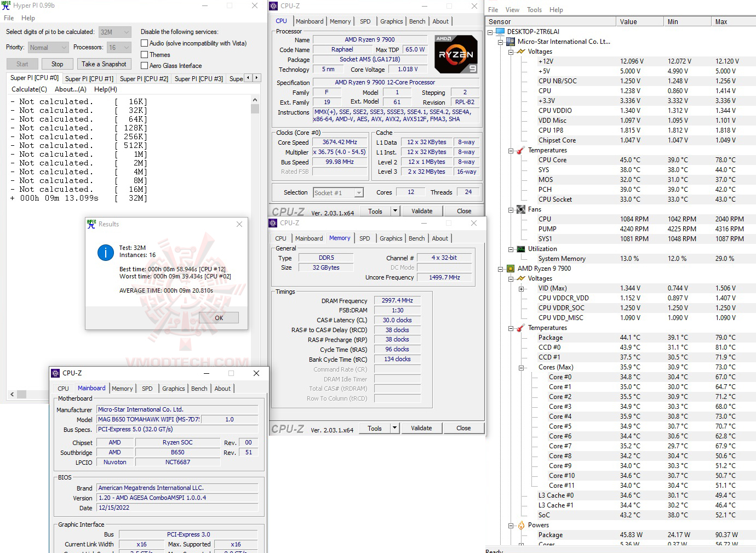
Task: Open Tools menu in sensor monitor
Action: (x=534, y=10)
